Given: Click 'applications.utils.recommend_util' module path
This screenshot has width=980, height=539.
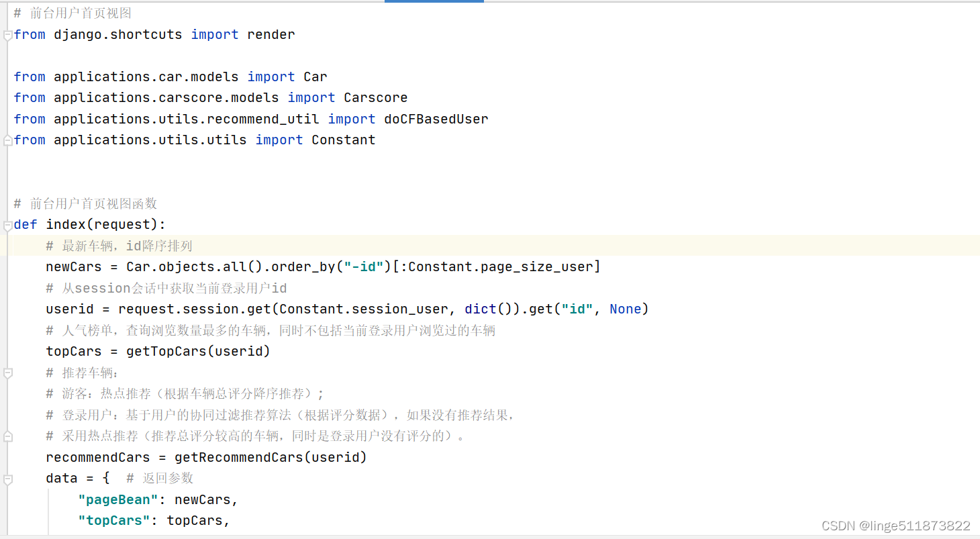Looking at the screenshot, I should (187, 119).
